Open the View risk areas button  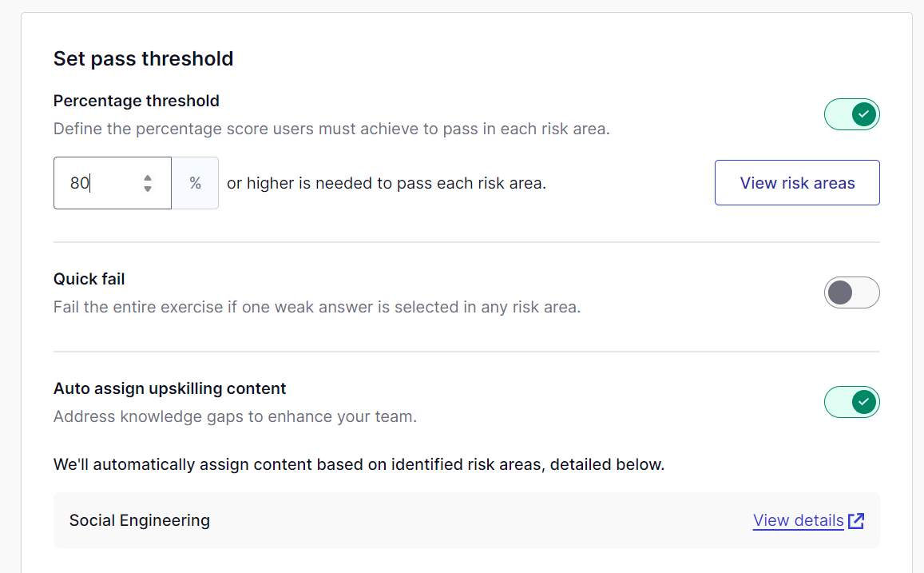click(x=797, y=183)
